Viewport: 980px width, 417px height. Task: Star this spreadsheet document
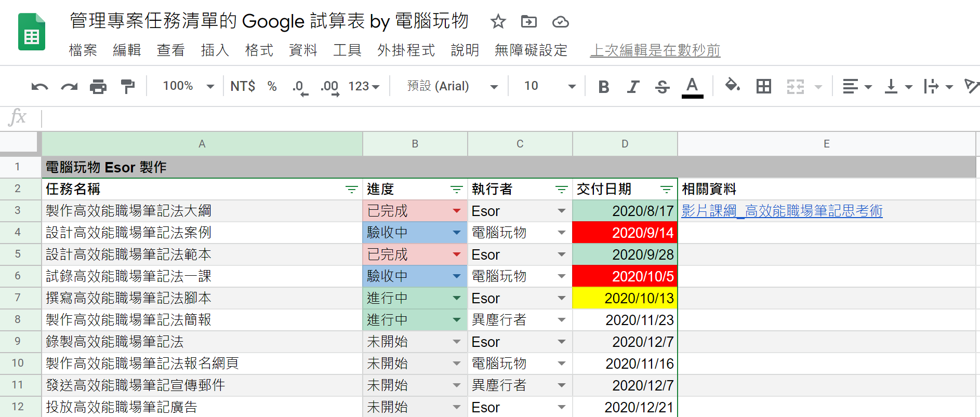[x=498, y=21]
